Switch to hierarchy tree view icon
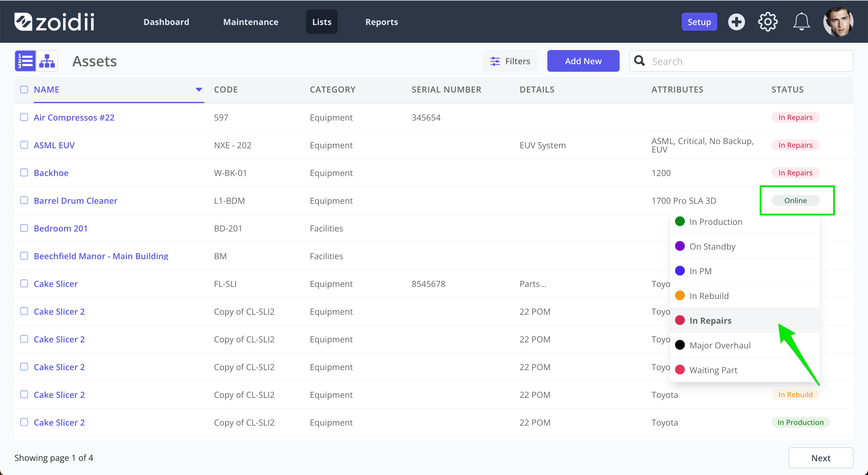The image size is (868, 475). 47,61
